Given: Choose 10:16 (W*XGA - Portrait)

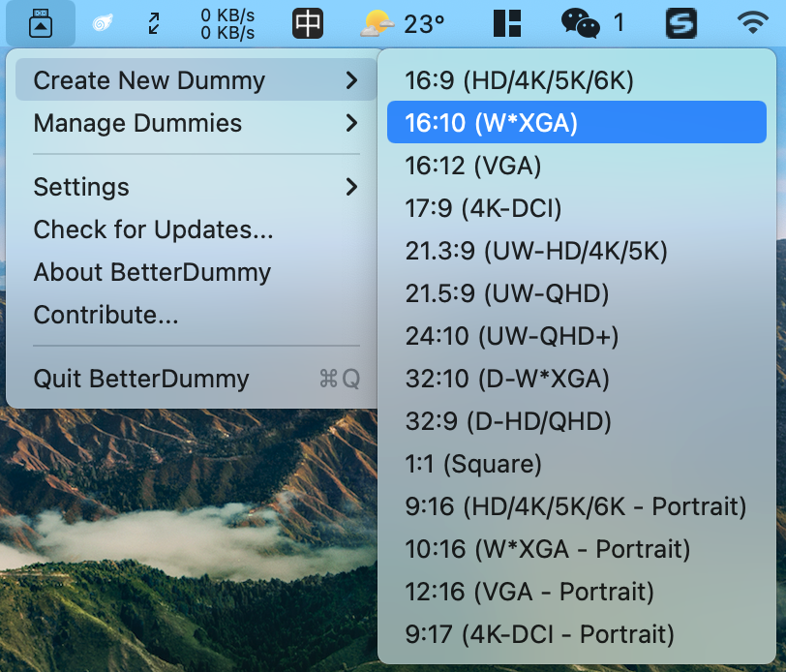Looking at the screenshot, I should [x=577, y=549].
